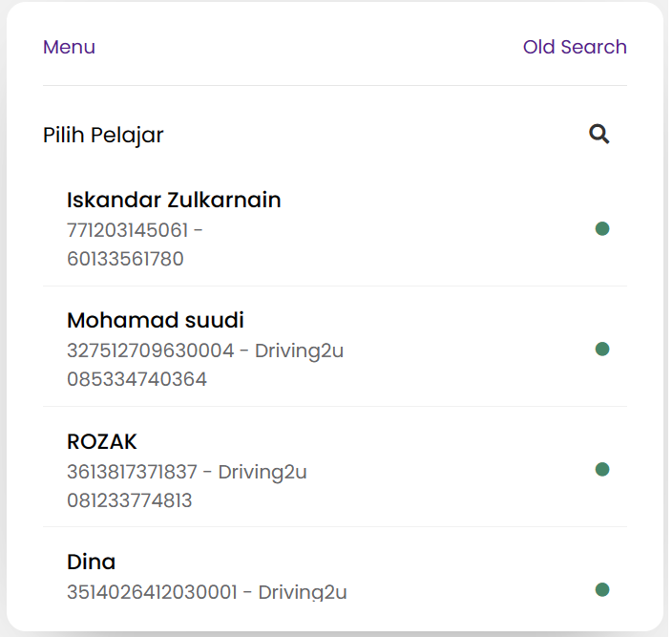Viewport: 672px width, 637px height.
Task: Click phone number 085334740364
Action: coord(136,379)
